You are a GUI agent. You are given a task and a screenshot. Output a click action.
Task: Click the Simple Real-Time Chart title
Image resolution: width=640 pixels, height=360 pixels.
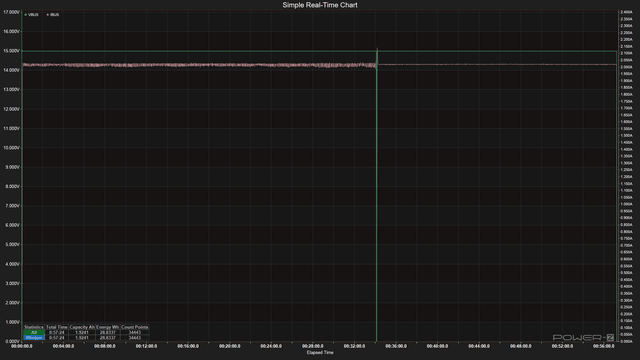(320, 5)
